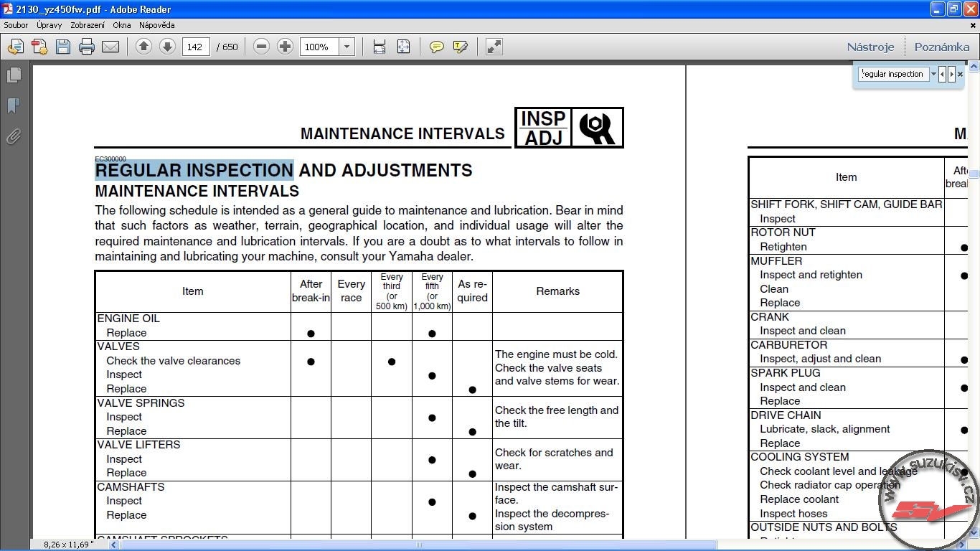Click the 'SPARK PLUG' row on right page
The height and width of the screenshot is (551, 980).
[x=786, y=373]
